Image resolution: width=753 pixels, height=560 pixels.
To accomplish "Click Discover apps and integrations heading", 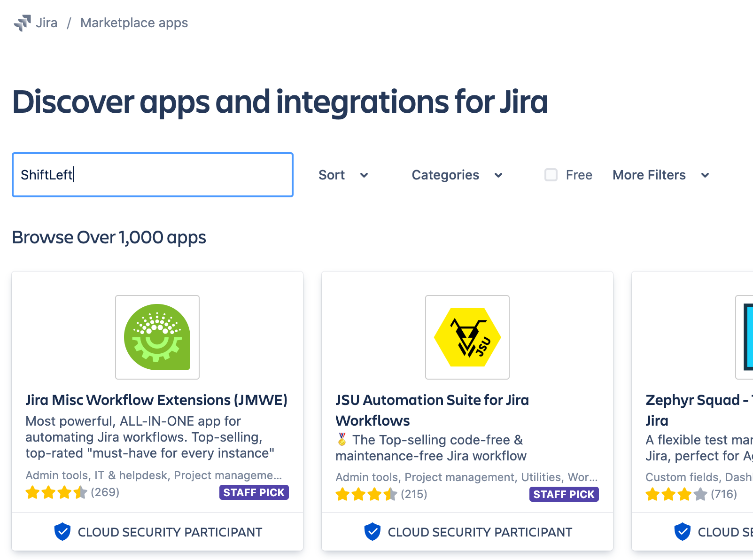I will [280, 102].
